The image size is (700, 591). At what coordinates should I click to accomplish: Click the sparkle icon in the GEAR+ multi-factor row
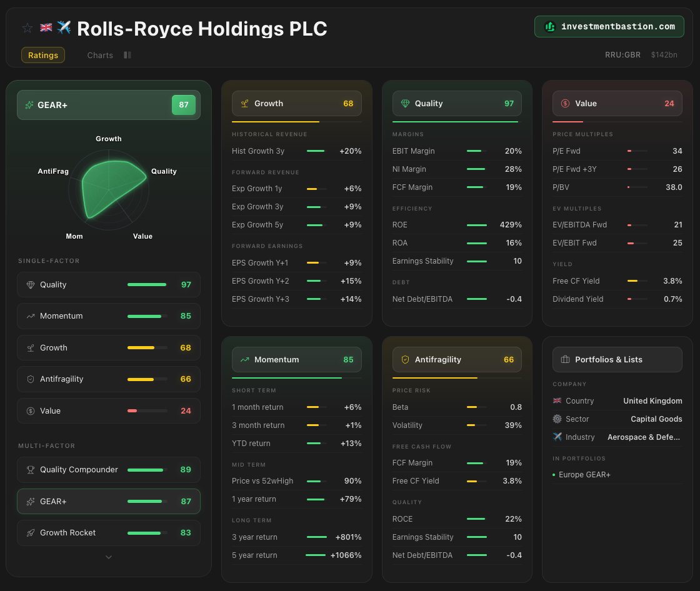tap(31, 501)
